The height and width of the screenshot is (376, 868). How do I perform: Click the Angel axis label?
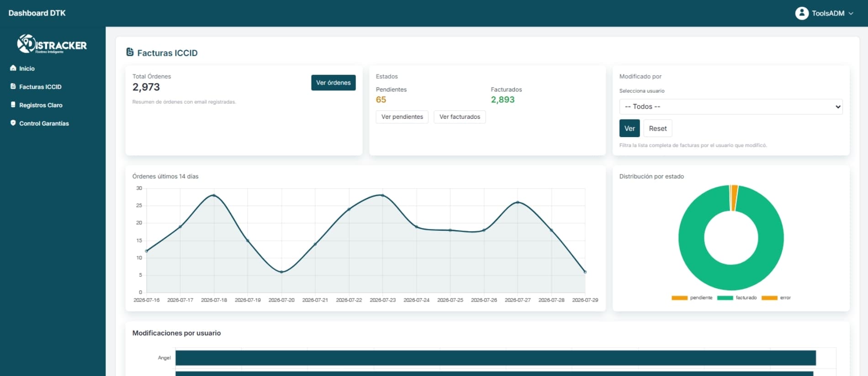(x=164, y=358)
